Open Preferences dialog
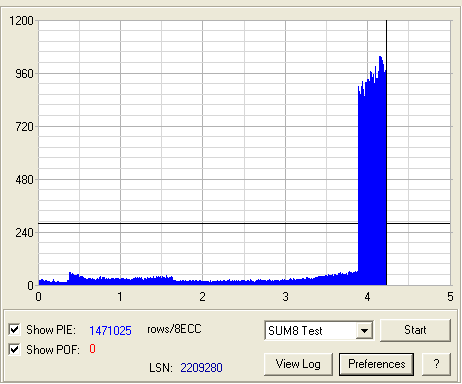Viewport: 462px width, 384px height. coord(376,364)
